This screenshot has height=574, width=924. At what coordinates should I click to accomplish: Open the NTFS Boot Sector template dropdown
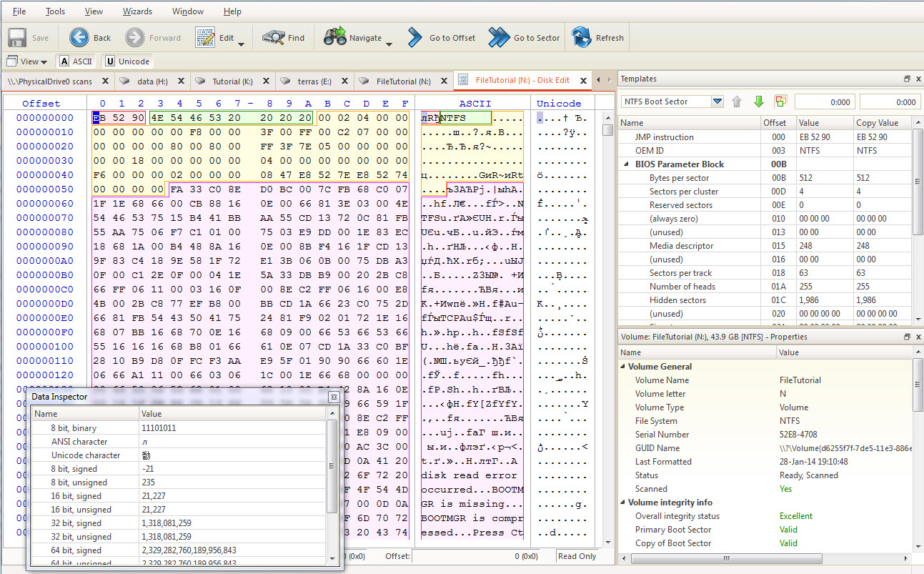(719, 101)
